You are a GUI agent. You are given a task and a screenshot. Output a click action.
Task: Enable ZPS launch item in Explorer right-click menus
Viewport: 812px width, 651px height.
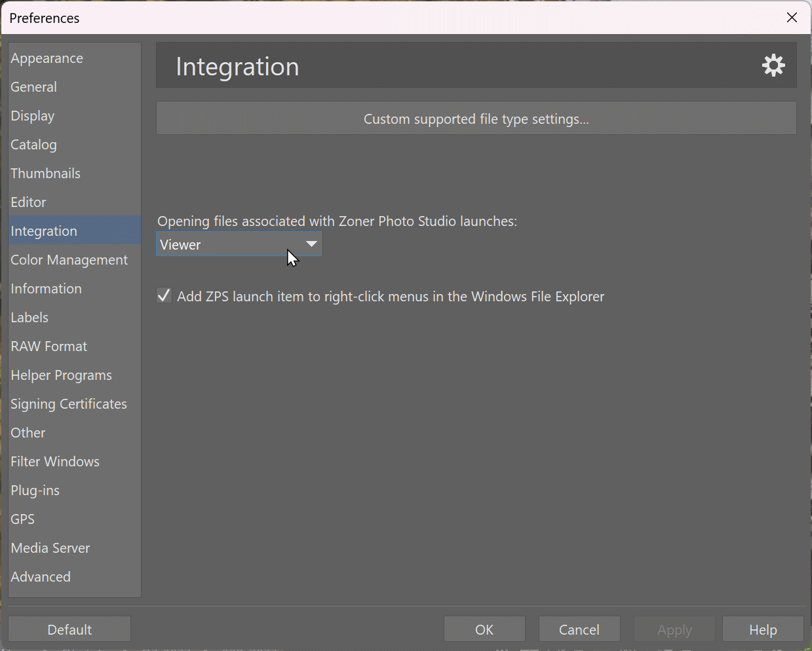point(164,295)
